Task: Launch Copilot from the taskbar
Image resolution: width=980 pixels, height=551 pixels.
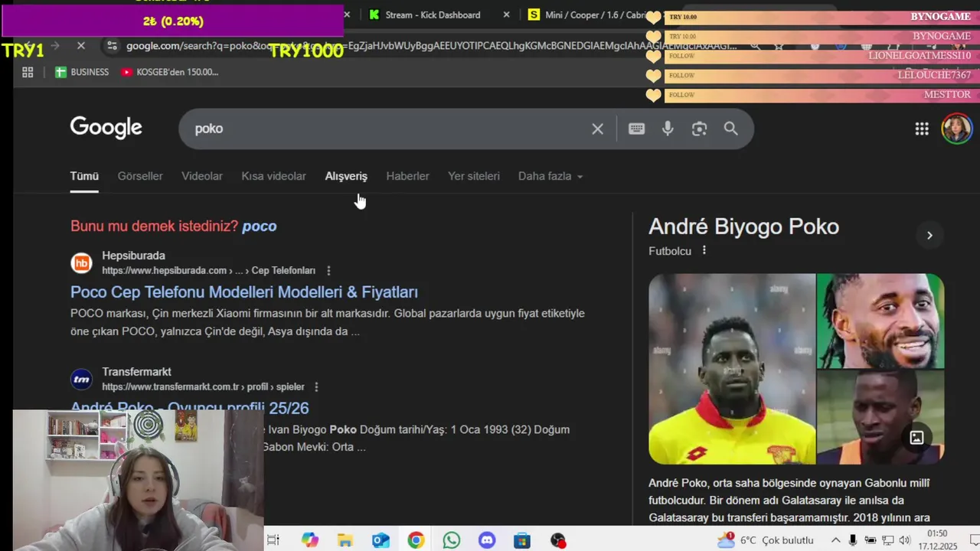Action: 309,540
